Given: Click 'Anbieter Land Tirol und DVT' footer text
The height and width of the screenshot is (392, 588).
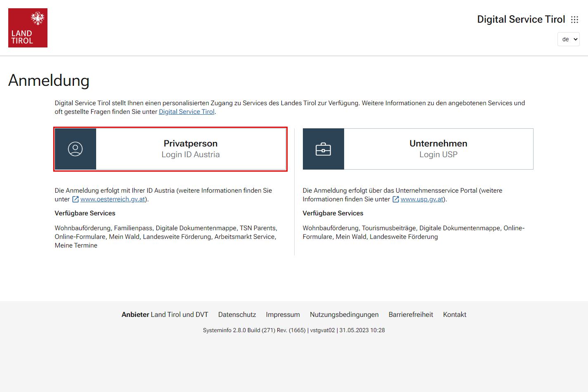Looking at the screenshot, I should [165, 314].
